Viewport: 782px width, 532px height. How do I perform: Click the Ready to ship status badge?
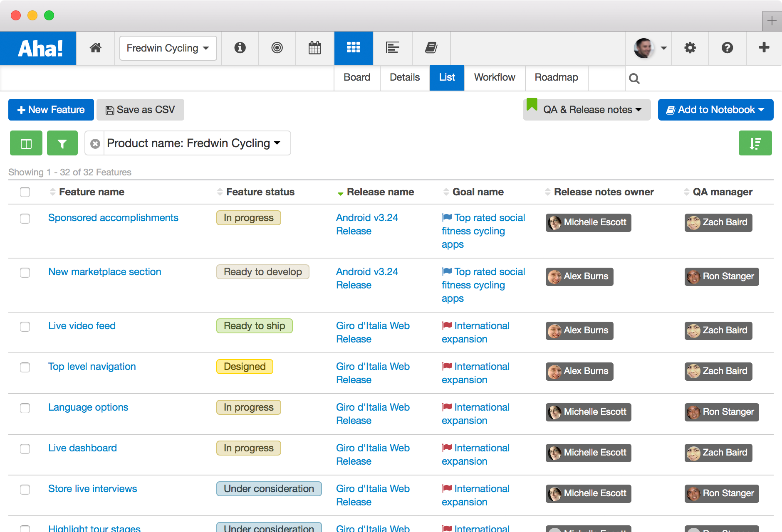[255, 326]
